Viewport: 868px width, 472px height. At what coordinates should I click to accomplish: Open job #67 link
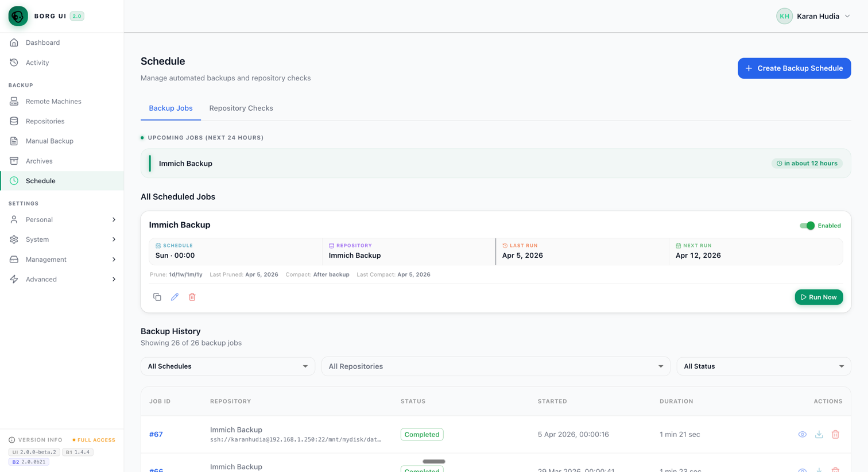156,435
